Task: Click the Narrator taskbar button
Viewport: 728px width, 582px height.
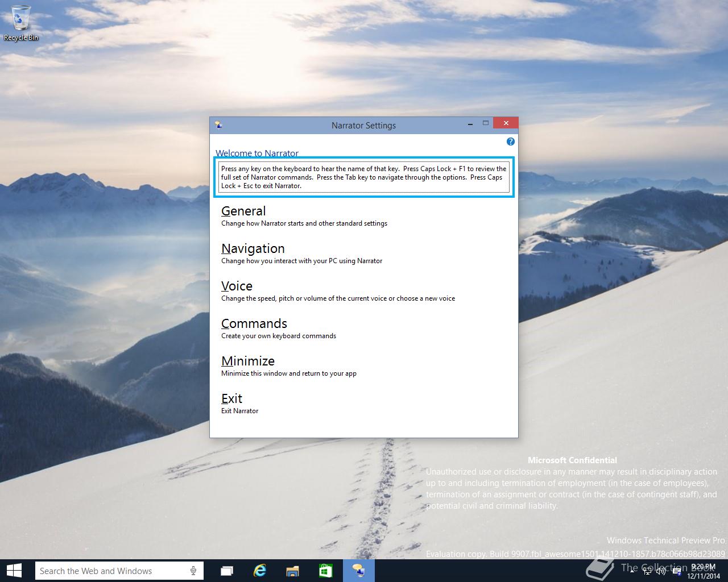Action: pos(359,571)
